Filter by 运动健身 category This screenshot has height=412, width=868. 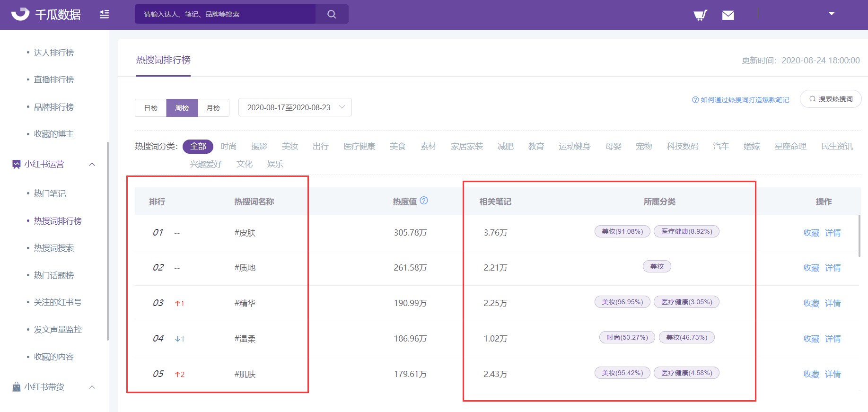click(575, 147)
